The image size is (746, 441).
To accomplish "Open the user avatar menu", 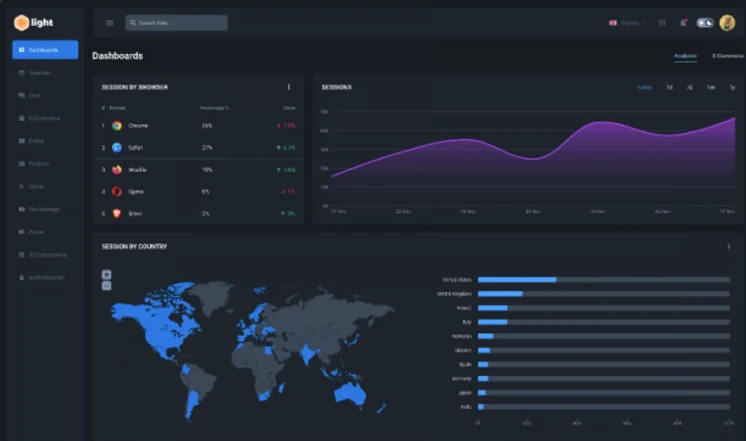I will [x=727, y=23].
